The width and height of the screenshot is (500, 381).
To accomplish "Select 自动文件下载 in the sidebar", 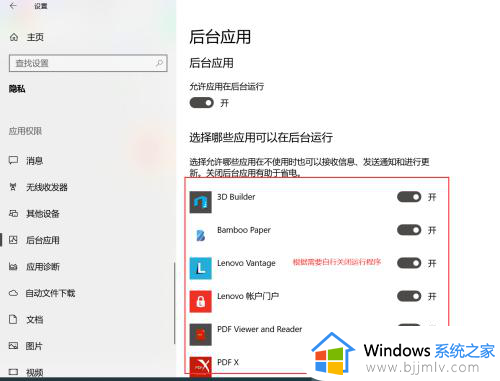I will click(51, 293).
